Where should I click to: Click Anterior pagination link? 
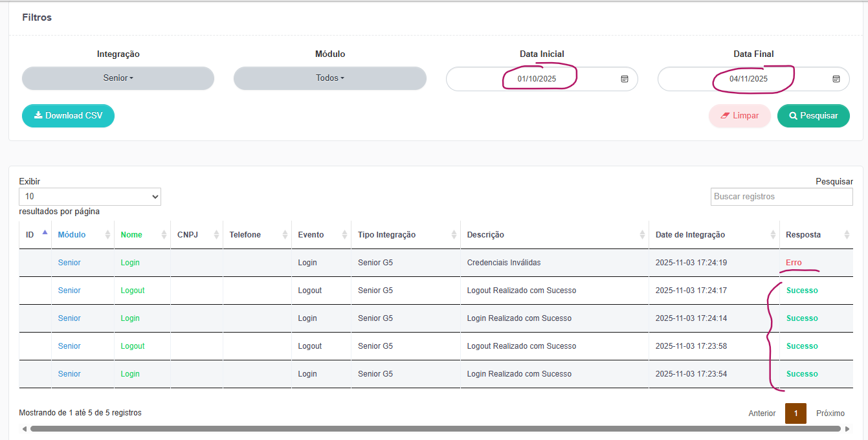(762, 413)
